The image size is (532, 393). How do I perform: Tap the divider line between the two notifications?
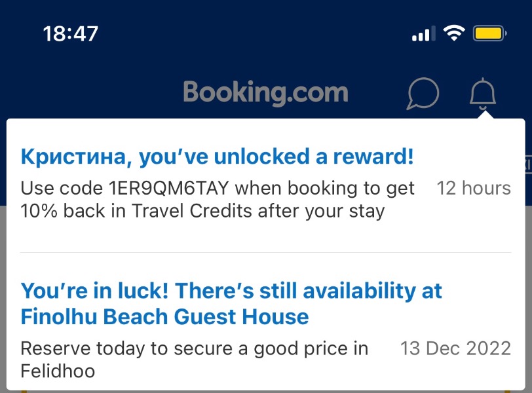pyautogui.click(x=265, y=252)
